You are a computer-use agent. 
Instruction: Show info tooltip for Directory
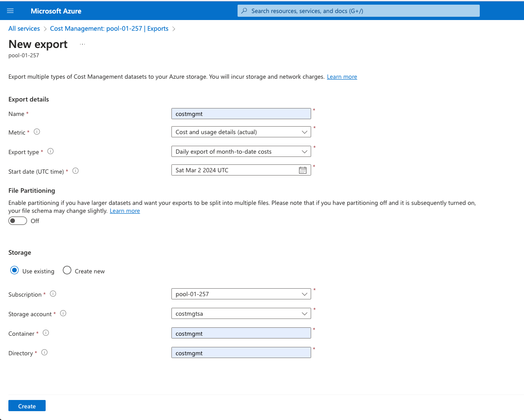pyautogui.click(x=44, y=352)
